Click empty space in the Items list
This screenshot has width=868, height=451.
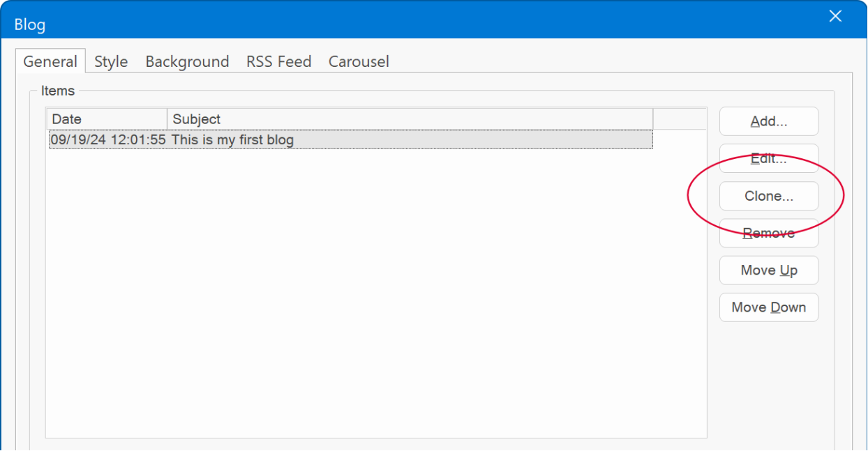tap(376, 293)
